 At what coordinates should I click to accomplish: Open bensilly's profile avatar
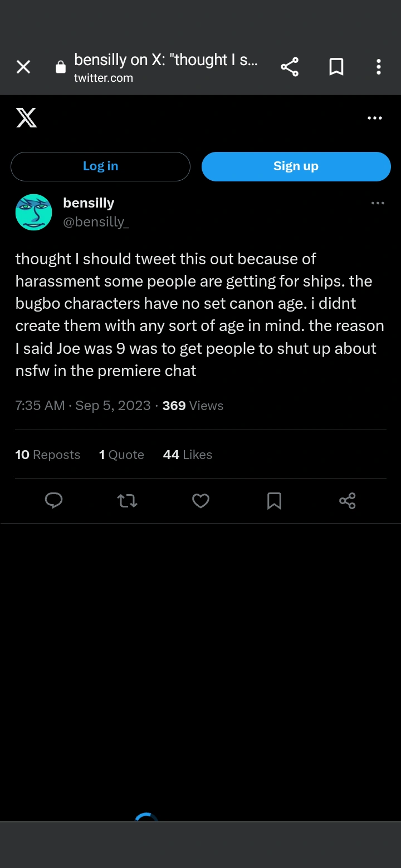point(33,212)
